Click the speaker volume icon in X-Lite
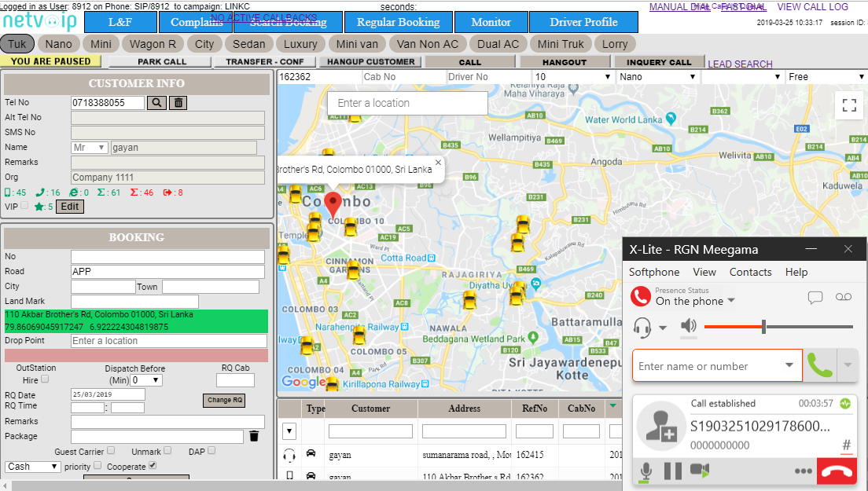Screen dimensions: 868x491 pyautogui.click(x=688, y=326)
